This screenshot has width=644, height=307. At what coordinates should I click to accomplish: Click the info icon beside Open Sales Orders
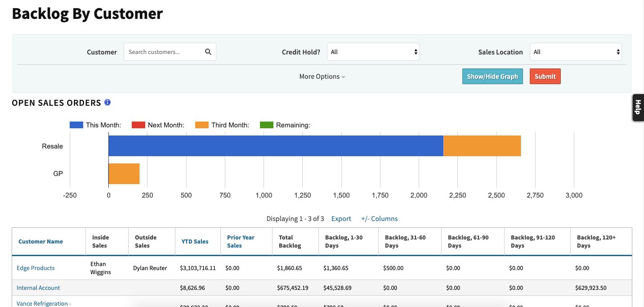(107, 103)
